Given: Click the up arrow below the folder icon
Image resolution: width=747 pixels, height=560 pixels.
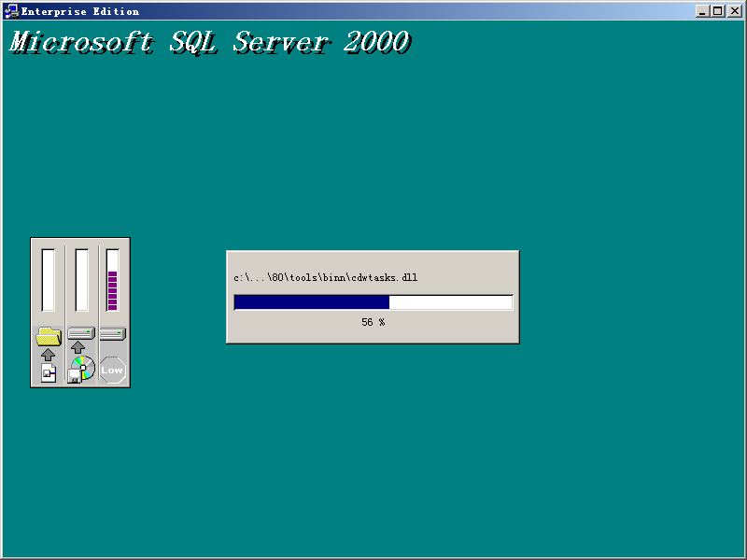Looking at the screenshot, I should tap(48, 355).
